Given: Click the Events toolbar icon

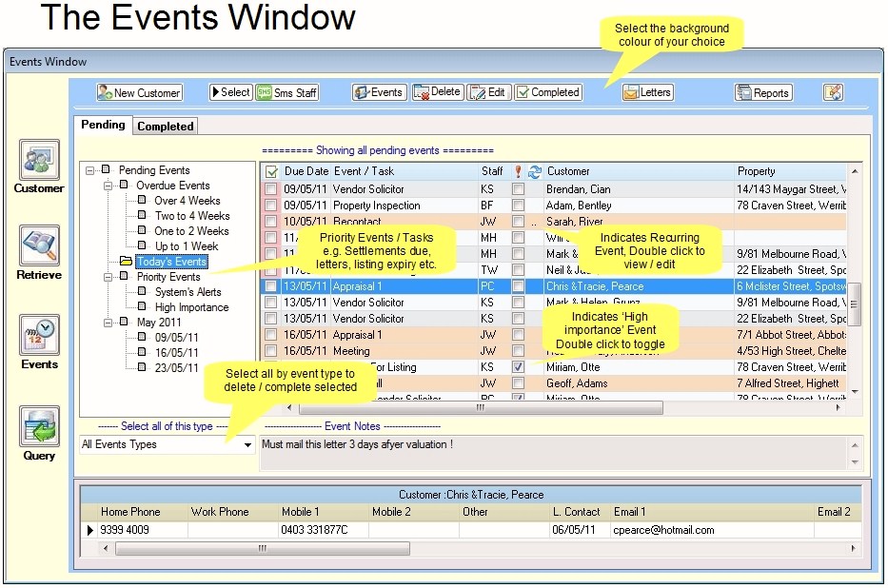Looking at the screenshot, I should 378,92.
